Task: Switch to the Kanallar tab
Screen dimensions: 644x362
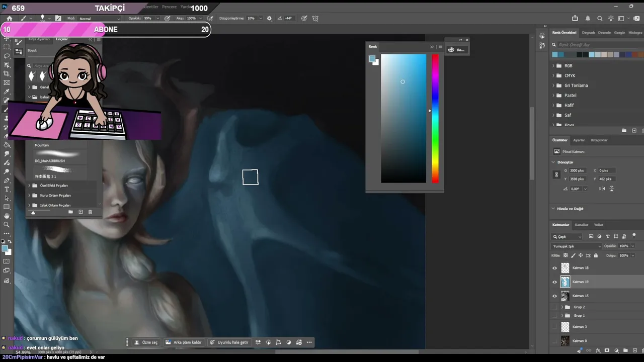Action: coord(581,225)
